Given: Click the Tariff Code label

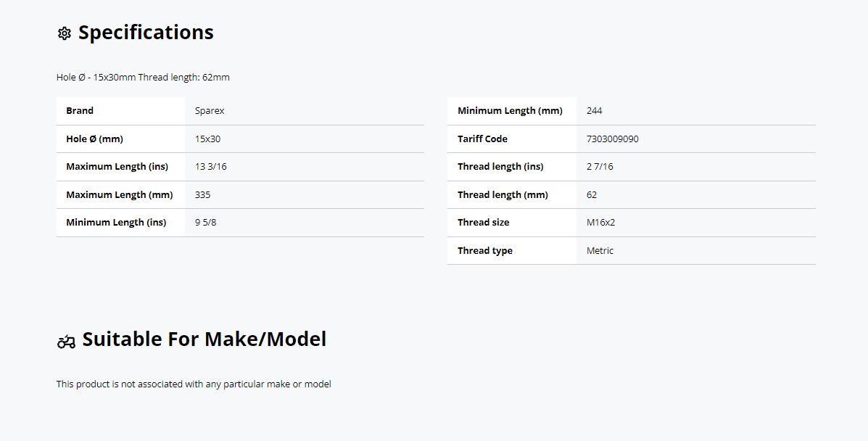Looking at the screenshot, I should coord(482,139).
